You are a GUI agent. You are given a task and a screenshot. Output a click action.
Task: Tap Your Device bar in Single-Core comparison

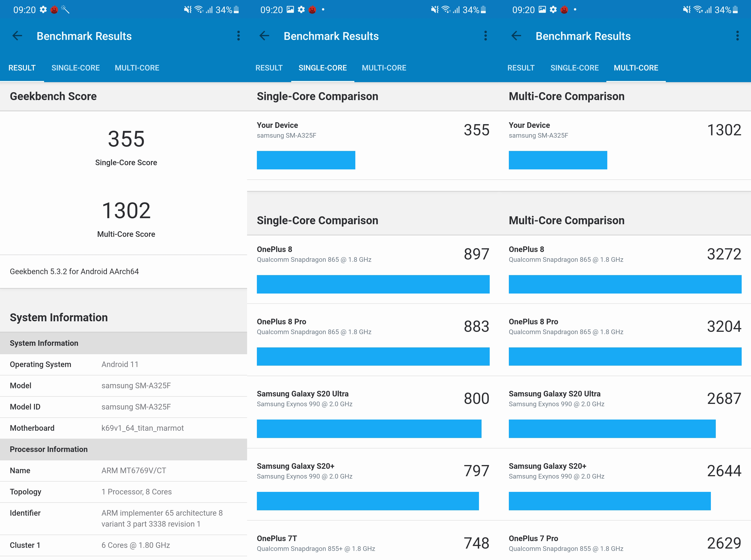(306, 160)
